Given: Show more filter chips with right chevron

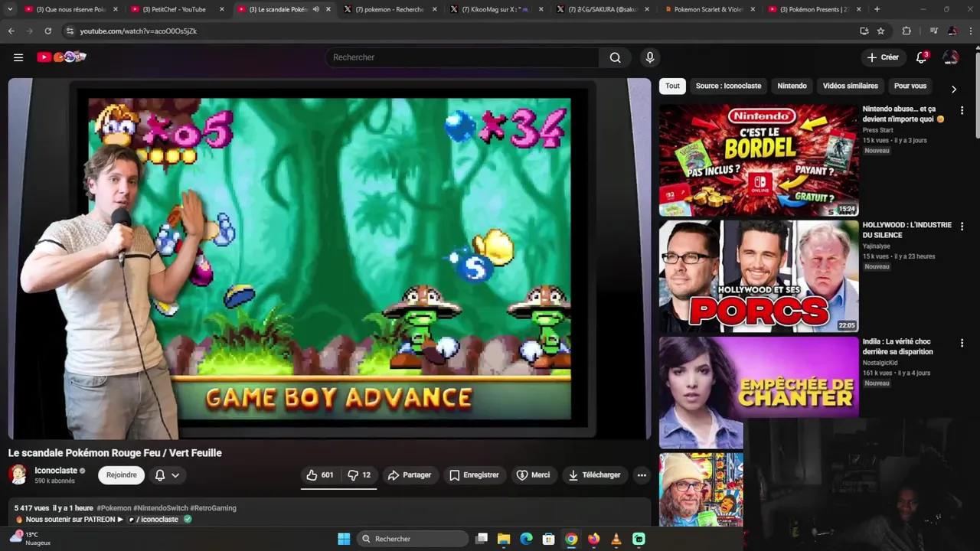Looking at the screenshot, I should (x=953, y=89).
